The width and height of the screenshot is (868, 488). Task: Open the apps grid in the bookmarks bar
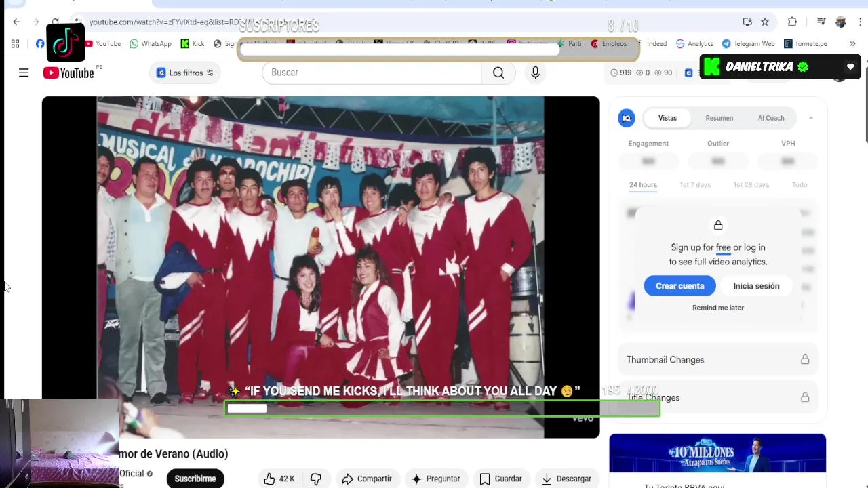[15, 43]
